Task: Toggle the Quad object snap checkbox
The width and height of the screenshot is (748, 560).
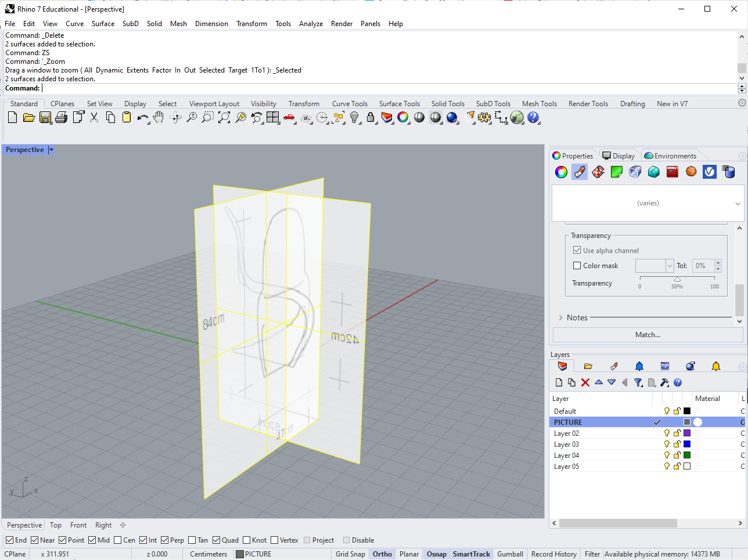Action: coord(217,540)
